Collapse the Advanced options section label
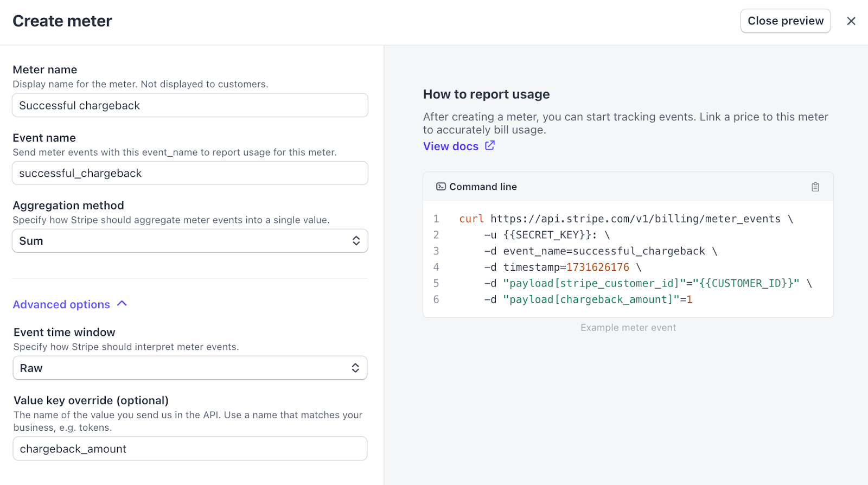Viewport: 868px width, 485px height. (61, 305)
